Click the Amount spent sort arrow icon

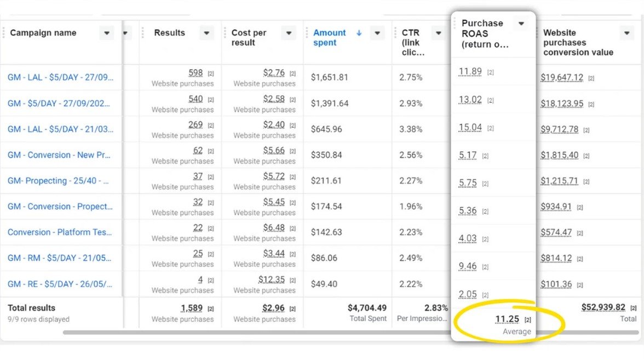click(x=359, y=33)
